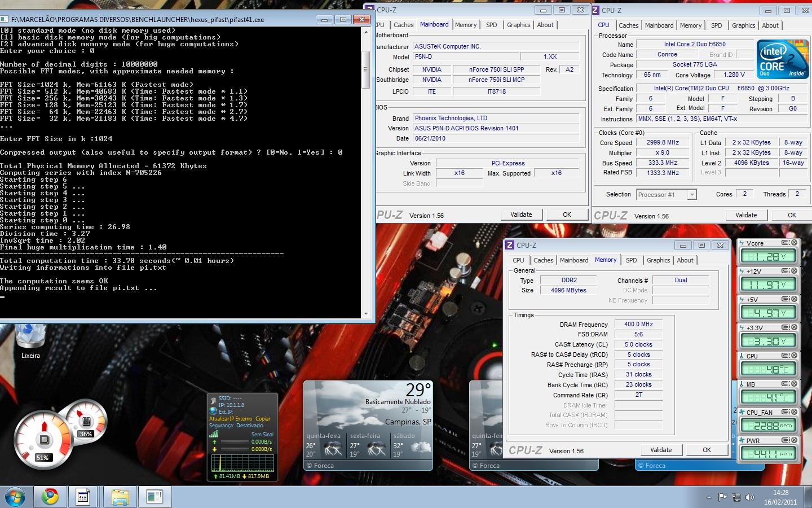Image resolution: width=812 pixels, height=508 pixels.
Task: Click the DRAM Frequency value 400.0 MHz
Action: point(638,325)
